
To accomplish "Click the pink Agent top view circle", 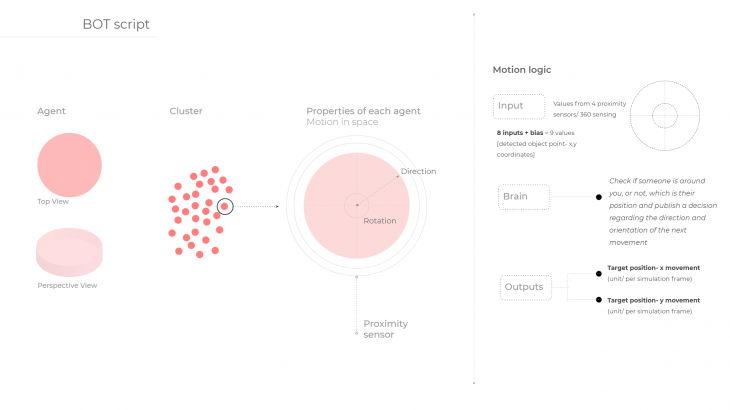I will 69,165.
